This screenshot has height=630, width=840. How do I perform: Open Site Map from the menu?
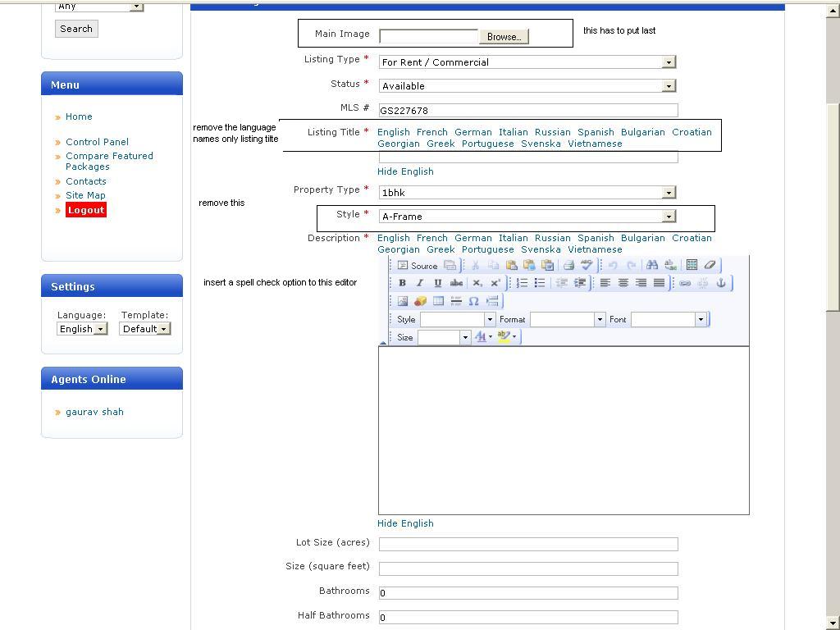pos(85,195)
